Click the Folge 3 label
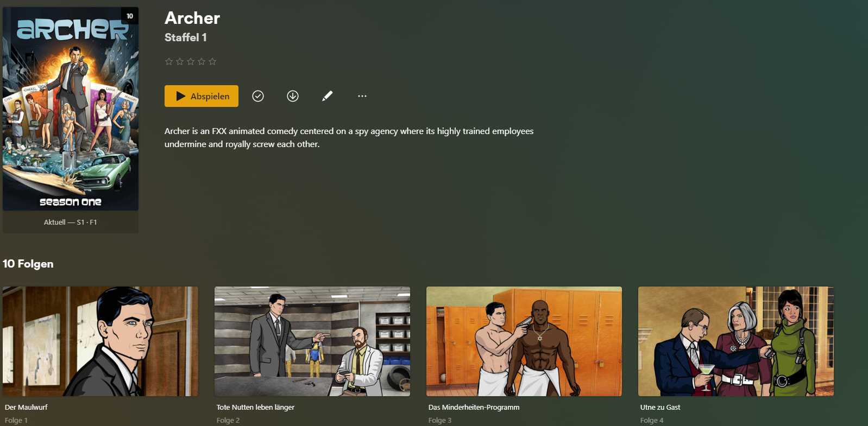868x426 pixels. pyautogui.click(x=440, y=420)
